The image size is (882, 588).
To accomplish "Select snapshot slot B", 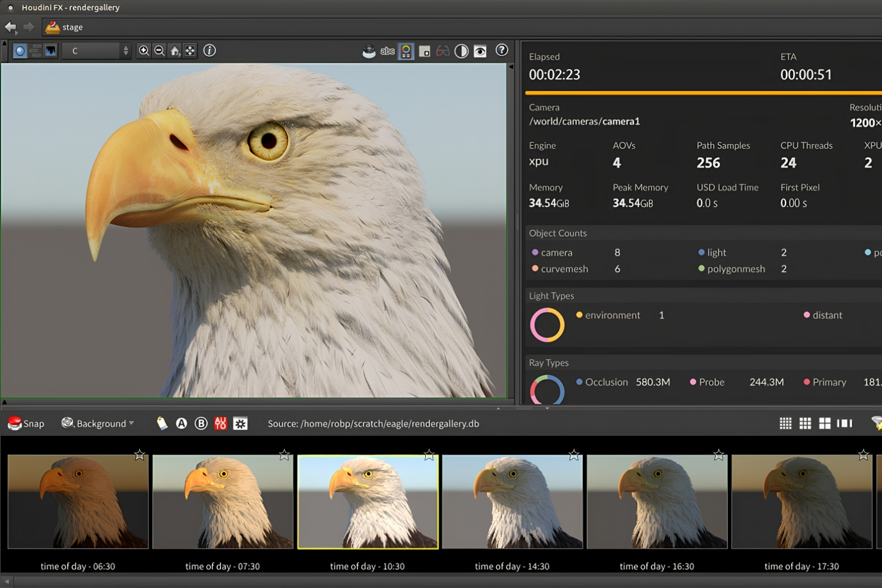I will (201, 423).
